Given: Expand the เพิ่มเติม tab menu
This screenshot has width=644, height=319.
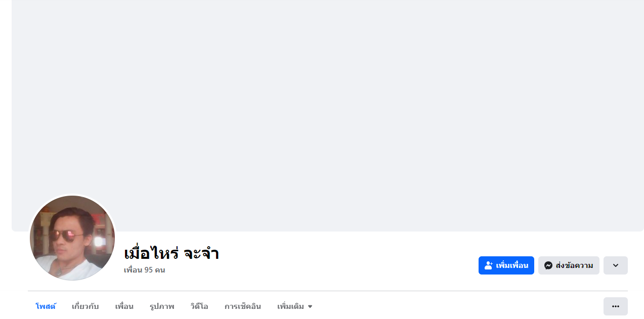Looking at the screenshot, I should pyautogui.click(x=295, y=306).
